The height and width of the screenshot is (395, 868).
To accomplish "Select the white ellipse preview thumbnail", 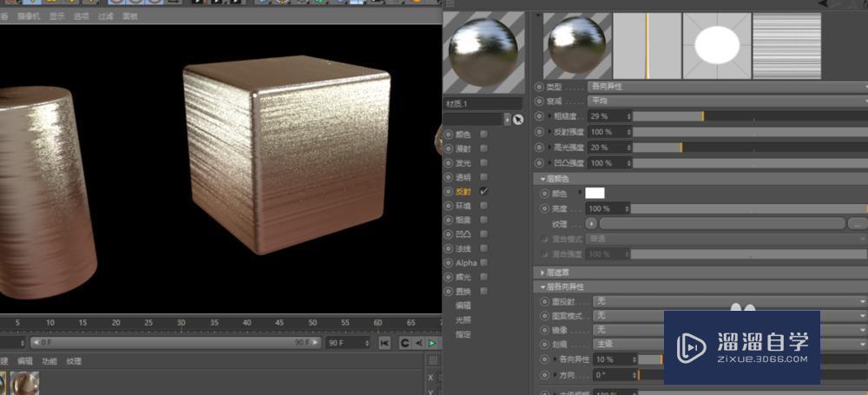I will 716,46.
